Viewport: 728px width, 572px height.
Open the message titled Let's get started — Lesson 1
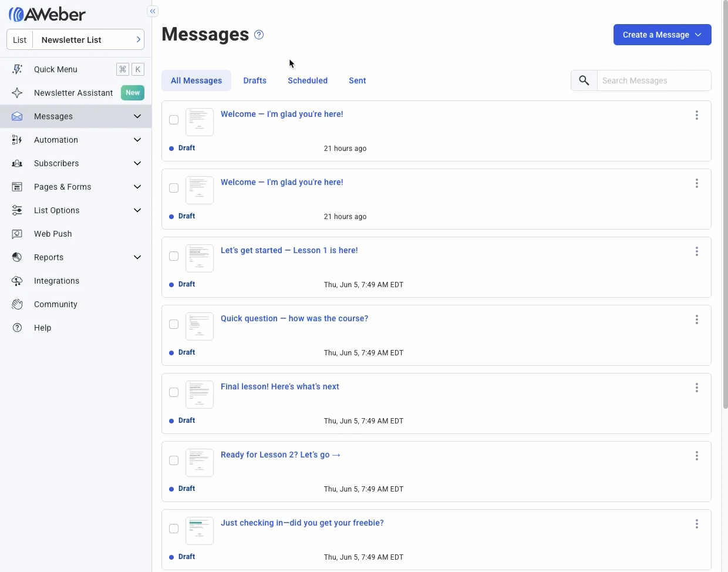[289, 250]
